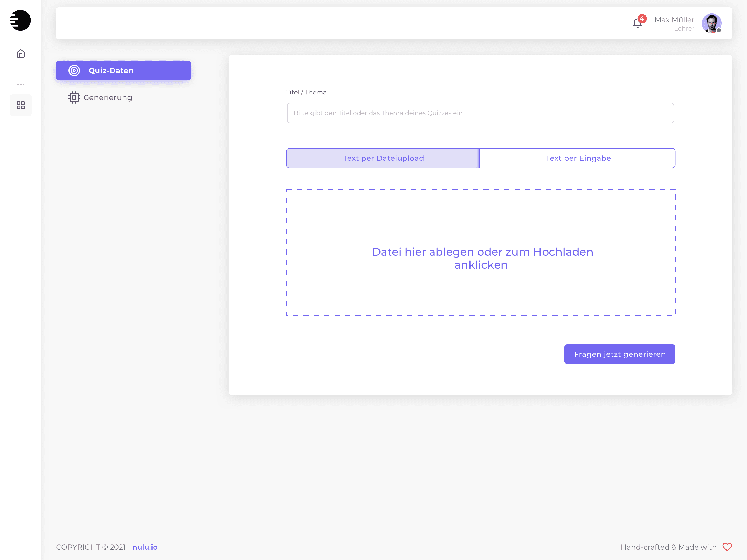
Task: Click the red notification badge showing 4
Action: (642, 19)
